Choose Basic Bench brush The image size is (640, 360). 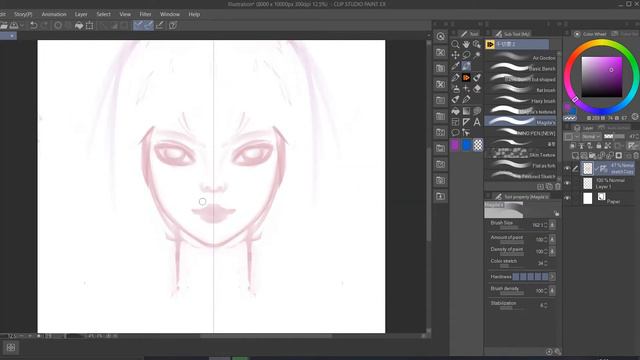(521, 68)
